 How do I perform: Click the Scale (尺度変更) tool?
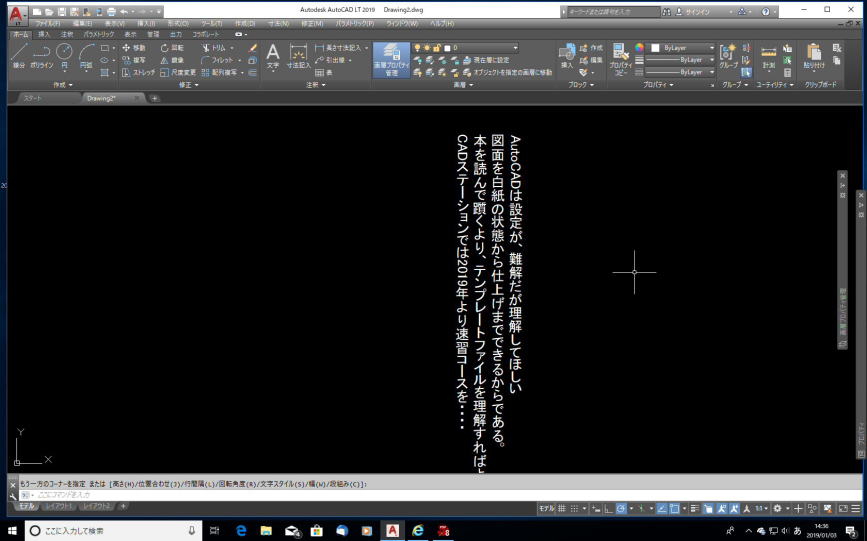tap(177, 72)
